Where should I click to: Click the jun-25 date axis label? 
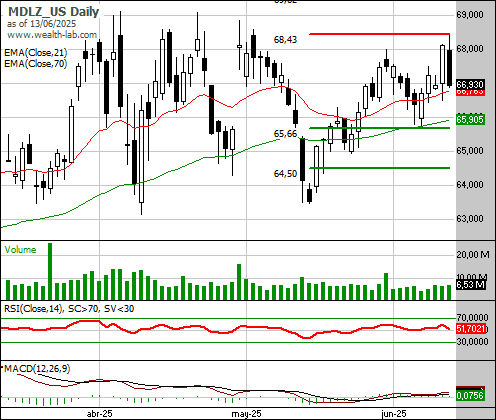tap(394, 414)
